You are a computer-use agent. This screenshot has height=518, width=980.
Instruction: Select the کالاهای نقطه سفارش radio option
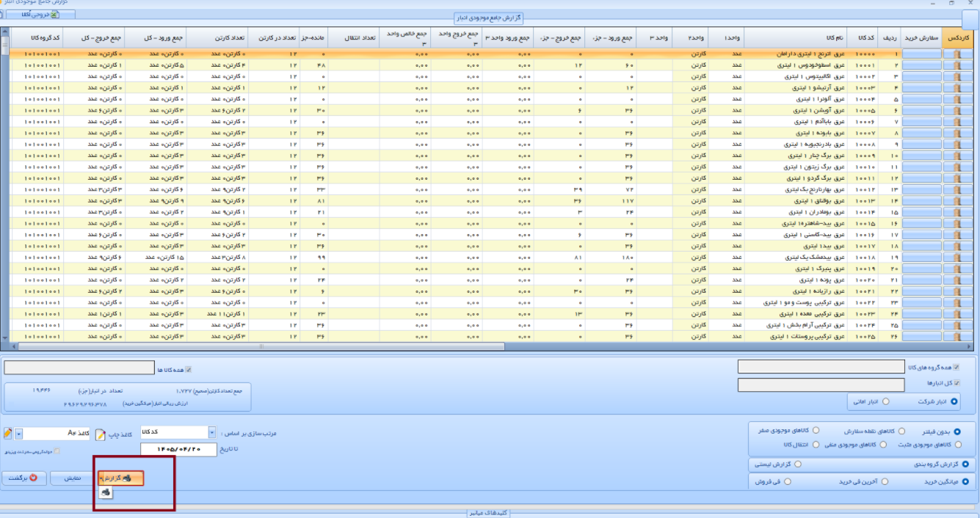pyautogui.click(x=902, y=431)
